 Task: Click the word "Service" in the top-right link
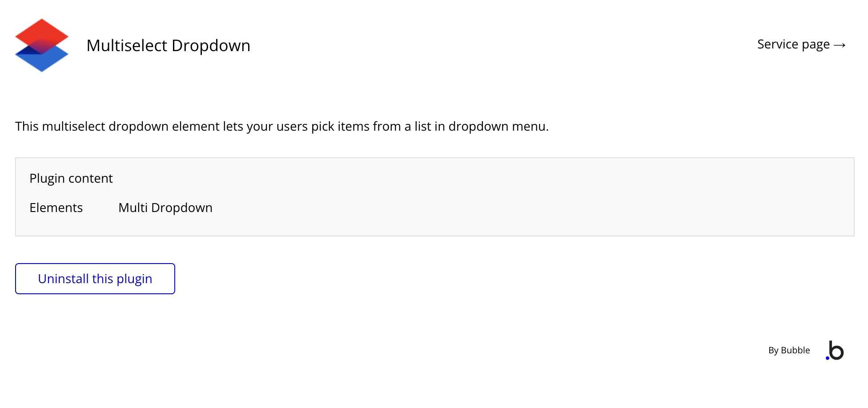(778, 44)
